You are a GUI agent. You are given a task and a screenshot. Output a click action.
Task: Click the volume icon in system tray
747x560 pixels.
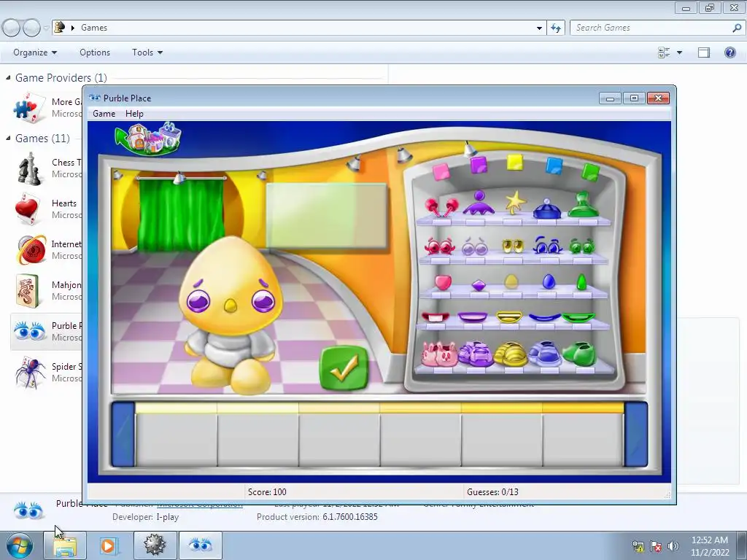click(673, 545)
